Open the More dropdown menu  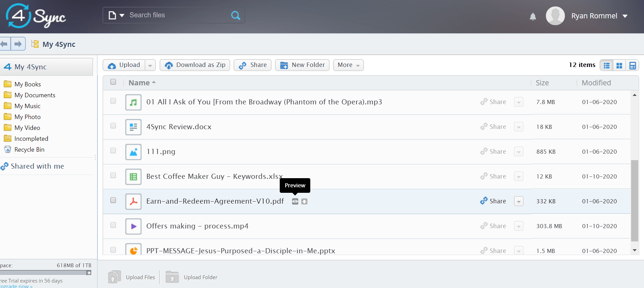click(348, 65)
